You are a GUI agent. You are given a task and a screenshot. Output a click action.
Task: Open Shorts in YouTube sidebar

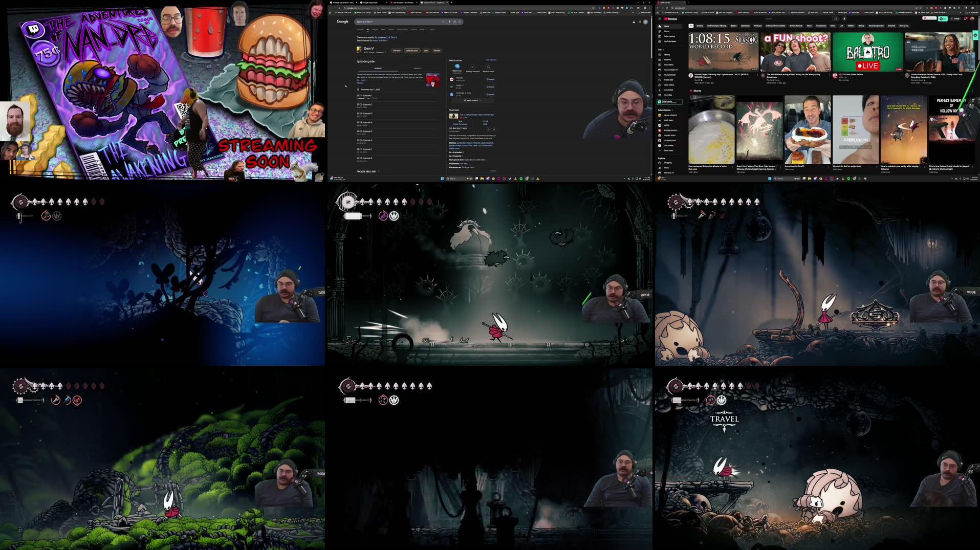coord(669,31)
